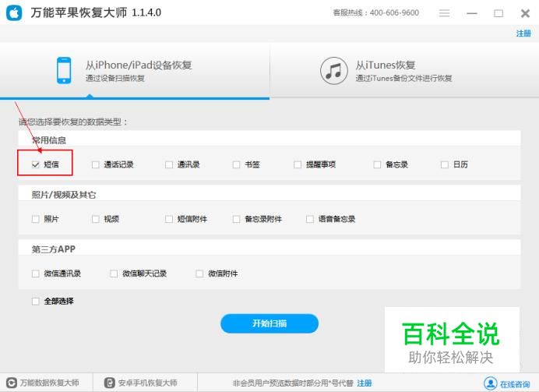
Task: Maximize the recovery app window
Action: [498, 13]
